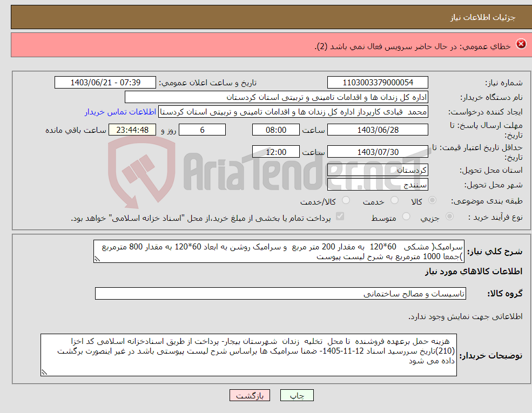Click the label نوع فرآیند خرید
This screenshot has height=413, width=532.
[x=495, y=217]
